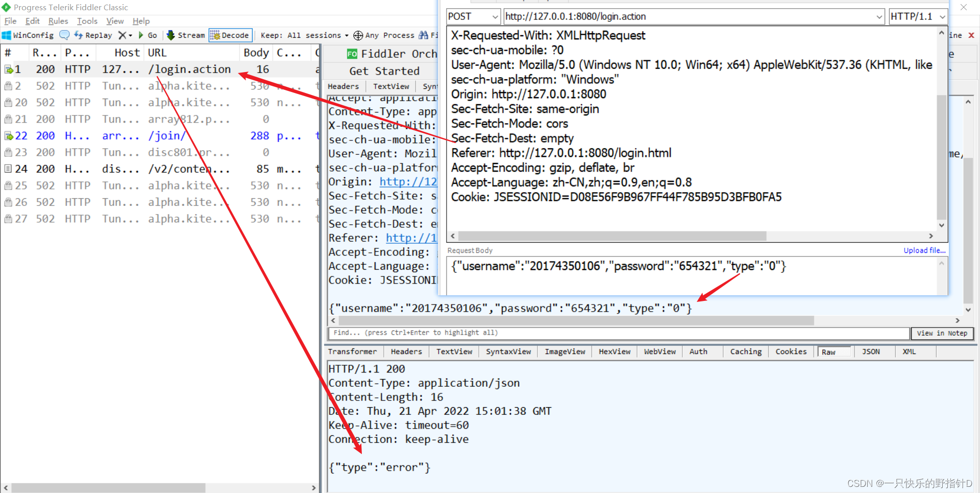This screenshot has width=980, height=493.
Task: Click the X remove-sessions icon
Action: tap(122, 35)
